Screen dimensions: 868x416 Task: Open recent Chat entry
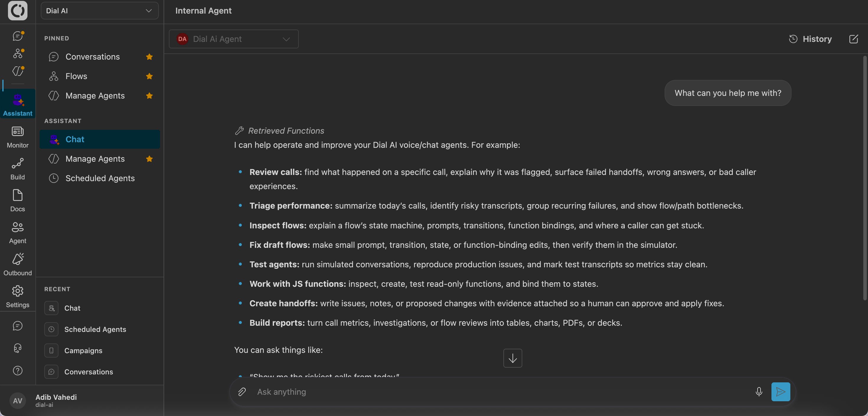[x=100, y=308]
